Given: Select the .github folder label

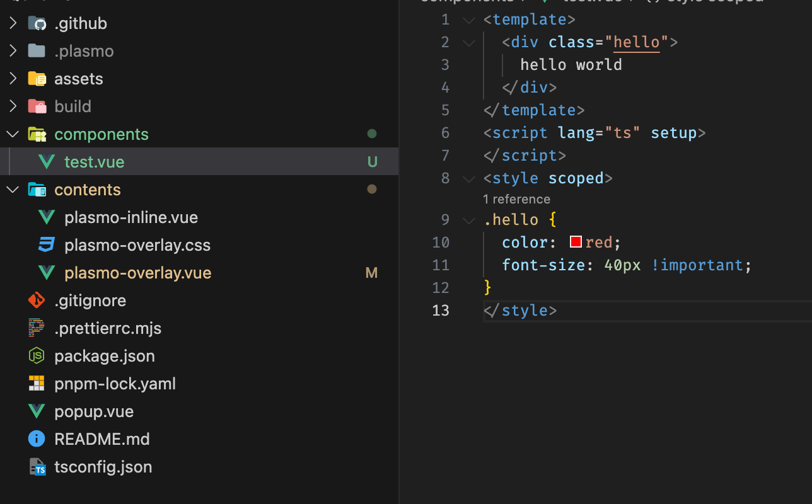Looking at the screenshot, I should (x=81, y=23).
